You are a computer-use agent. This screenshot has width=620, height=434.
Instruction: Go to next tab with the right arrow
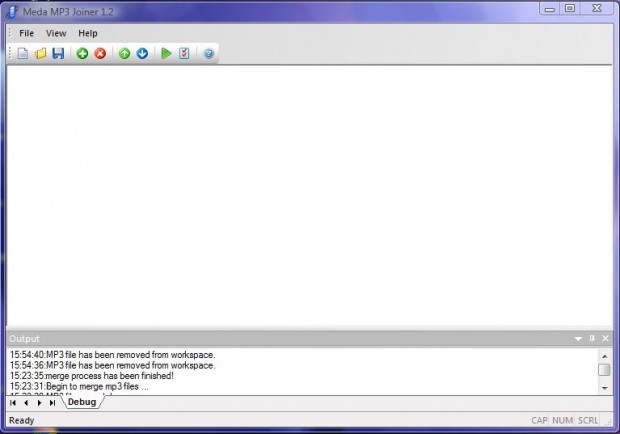39,403
